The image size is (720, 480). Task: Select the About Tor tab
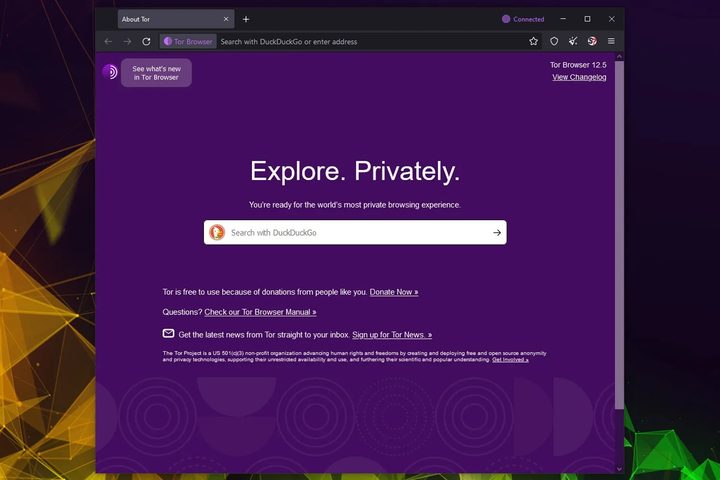point(165,19)
